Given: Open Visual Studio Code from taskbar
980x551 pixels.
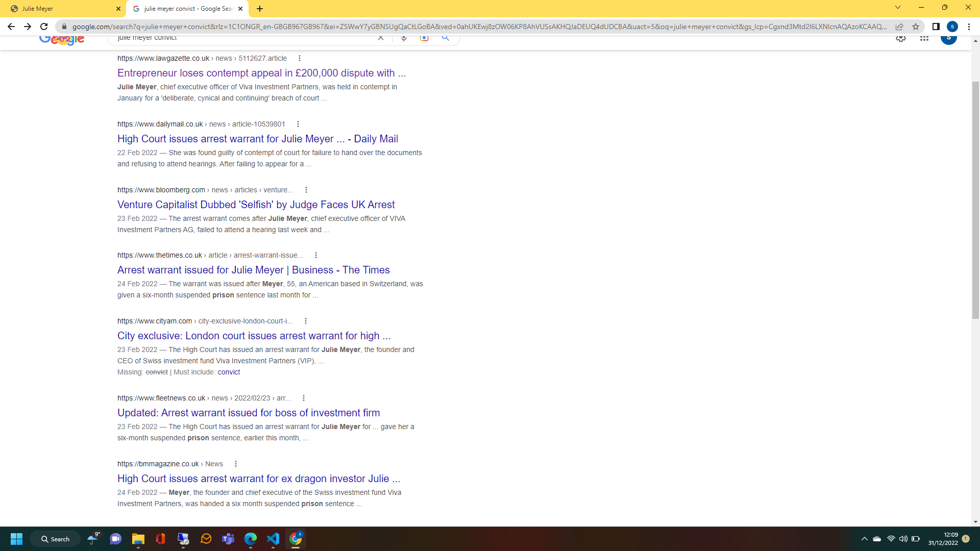Looking at the screenshot, I should click(x=273, y=539).
